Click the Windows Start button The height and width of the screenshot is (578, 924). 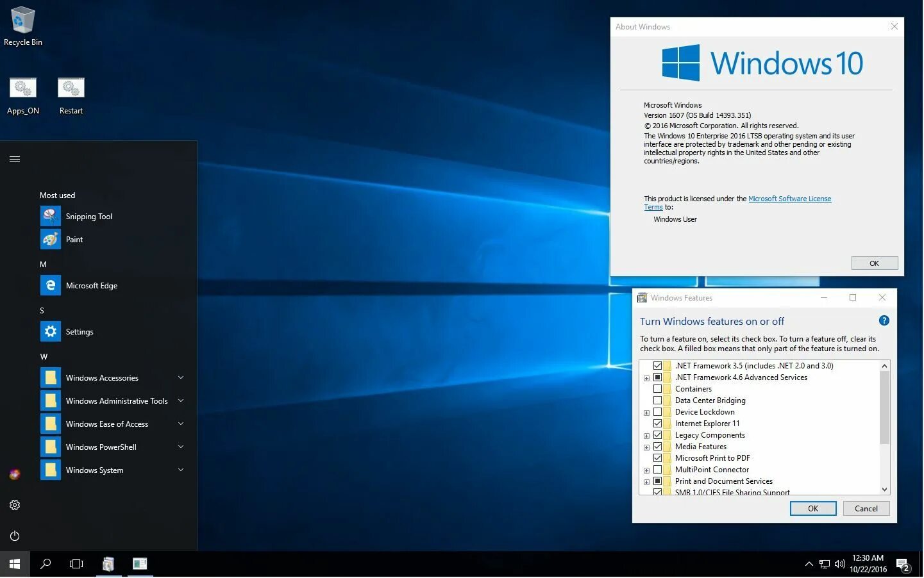(15, 564)
